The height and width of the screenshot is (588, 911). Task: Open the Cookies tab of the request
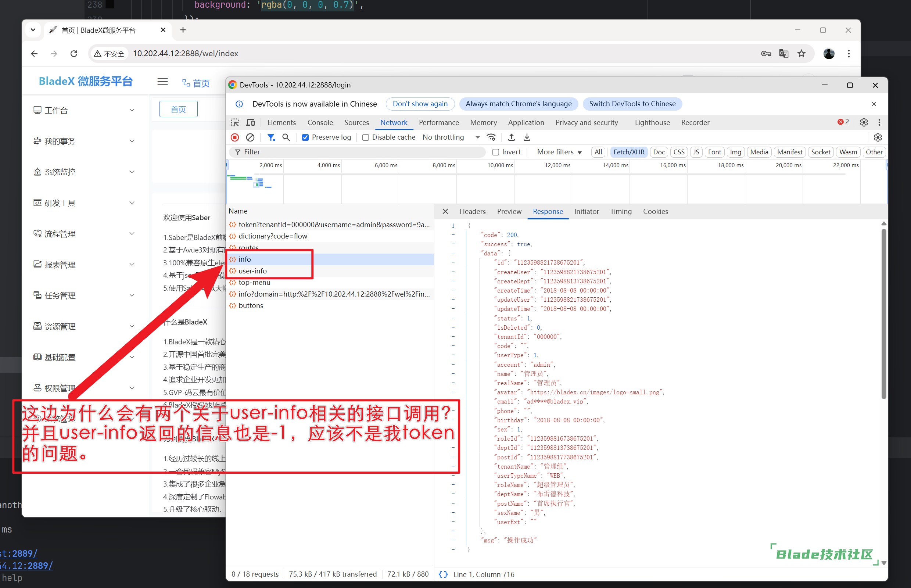[x=655, y=212]
